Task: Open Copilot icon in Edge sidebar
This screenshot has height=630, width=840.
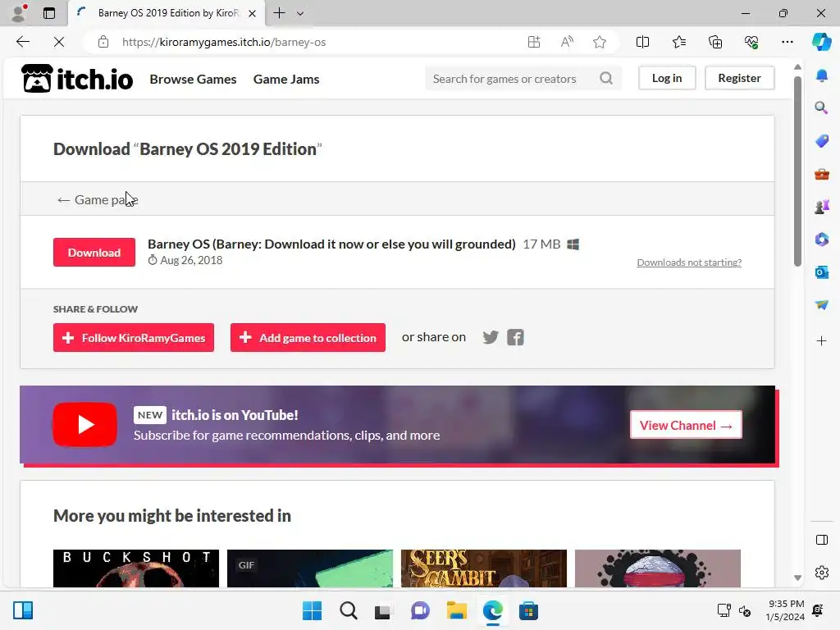Action: (821, 42)
